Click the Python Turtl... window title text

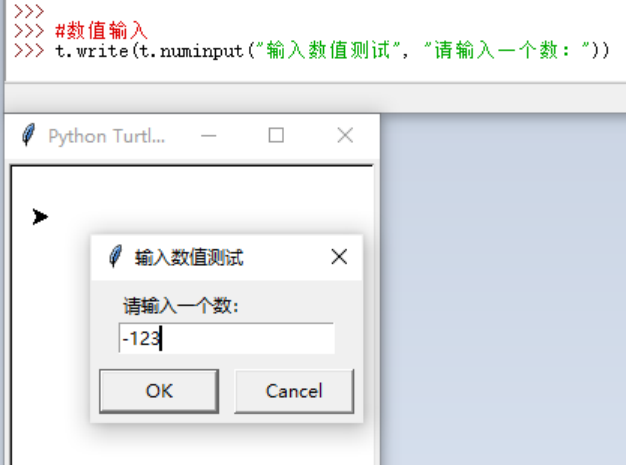[106, 137]
